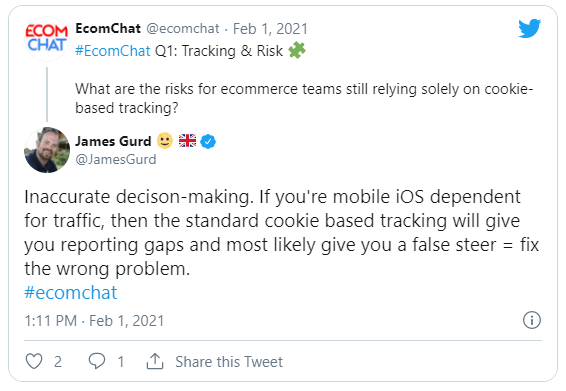Click the Twitter bird logo
Screen dimensions: 566x391
pos(530,29)
